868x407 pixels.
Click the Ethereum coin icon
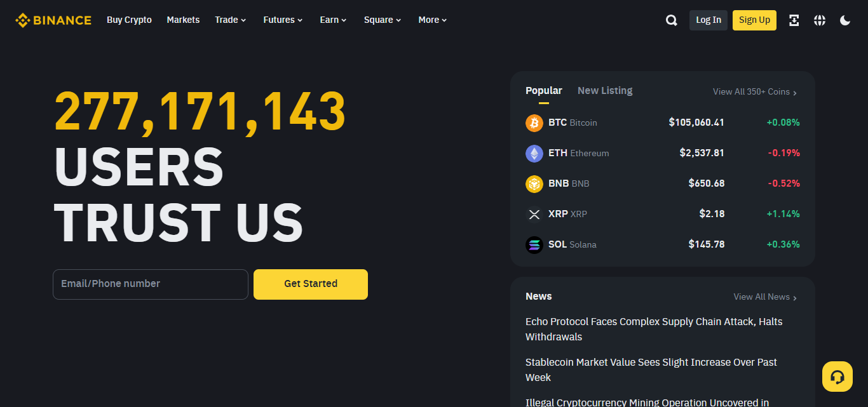pos(534,153)
